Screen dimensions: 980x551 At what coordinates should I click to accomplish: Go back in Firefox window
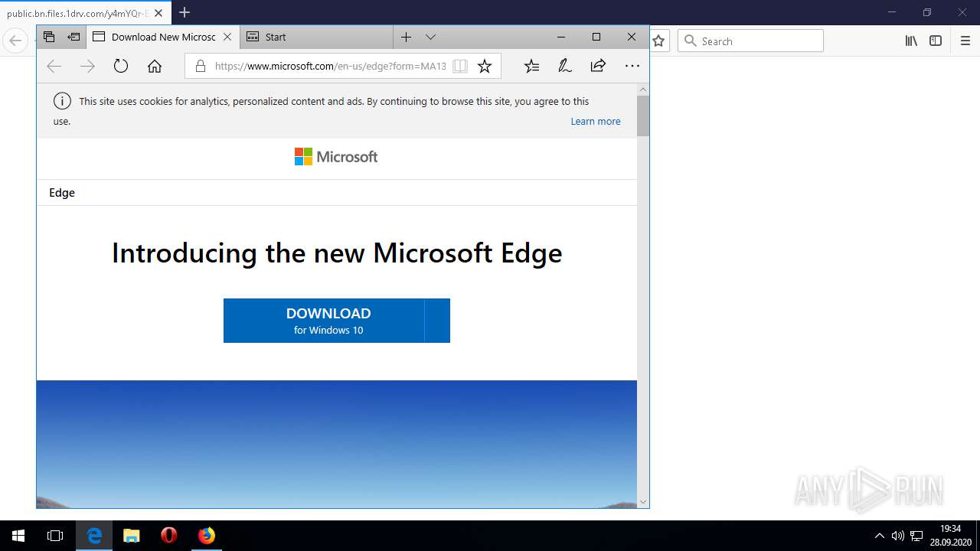pyautogui.click(x=15, y=41)
